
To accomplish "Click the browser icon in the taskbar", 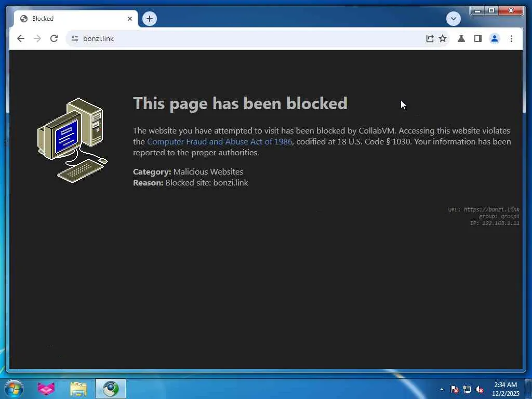I will [111, 389].
